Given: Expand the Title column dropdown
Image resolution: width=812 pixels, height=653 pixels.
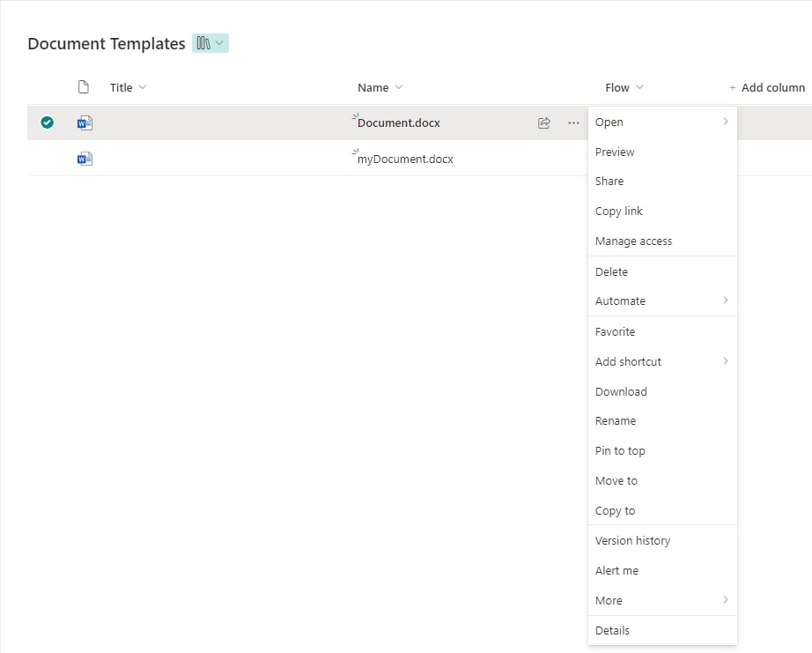Looking at the screenshot, I should point(143,87).
